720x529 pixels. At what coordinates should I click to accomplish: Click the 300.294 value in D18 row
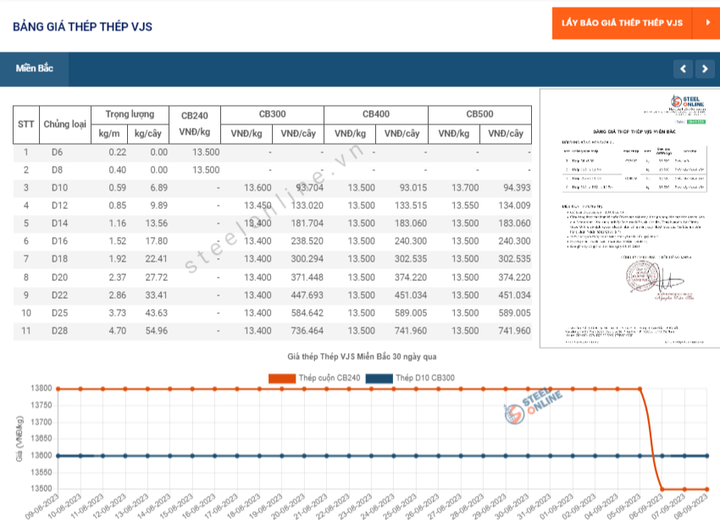pos(307,259)
